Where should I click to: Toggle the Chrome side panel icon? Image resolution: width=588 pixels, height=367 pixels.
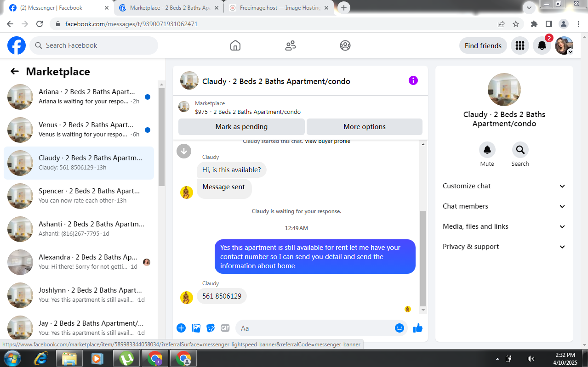tap(549, 24)
